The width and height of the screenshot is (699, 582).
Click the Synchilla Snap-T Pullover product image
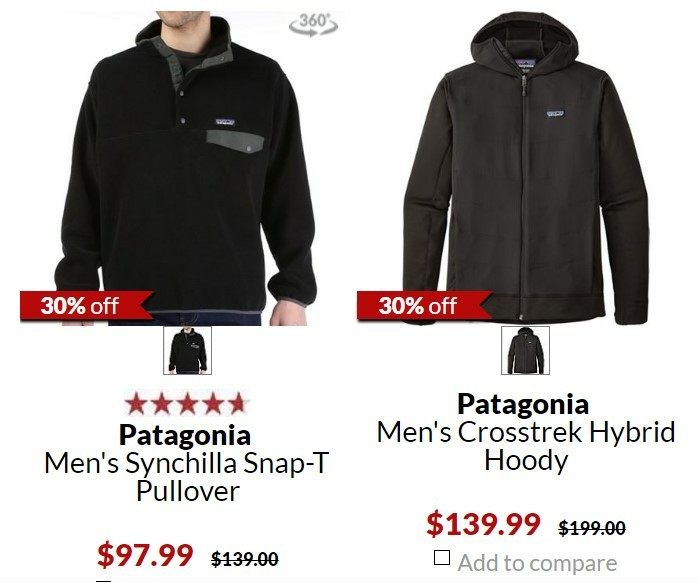click(x=187, y=168)
